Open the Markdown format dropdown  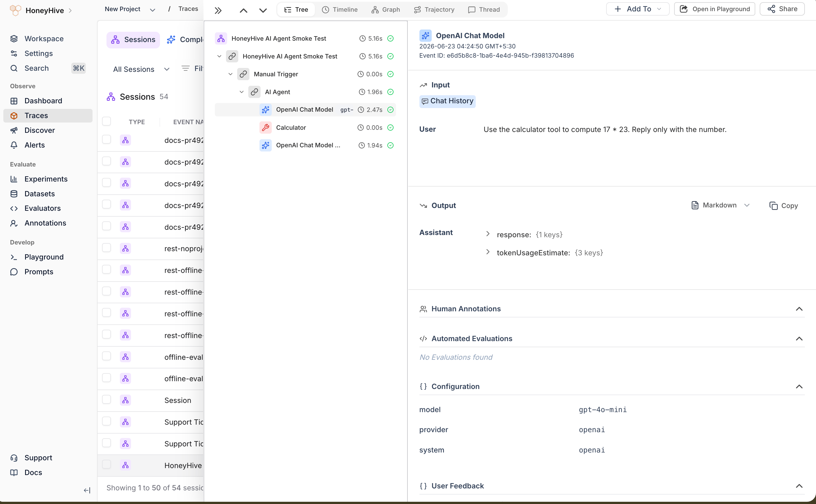720,205
